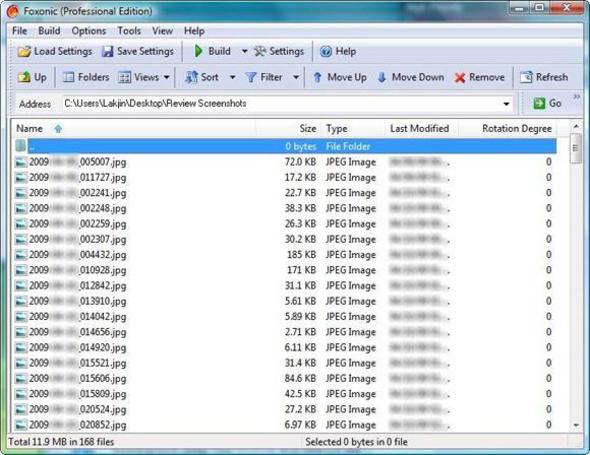Viewport: 590px width, 455px height.
Task: Click the parent folder icon in list
Action: pos(21,146)
